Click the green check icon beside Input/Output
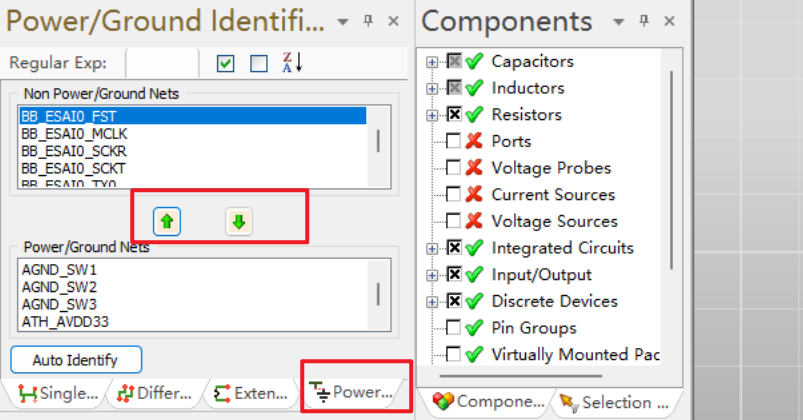This screenshot has height=420, width=803. [474, 274]
